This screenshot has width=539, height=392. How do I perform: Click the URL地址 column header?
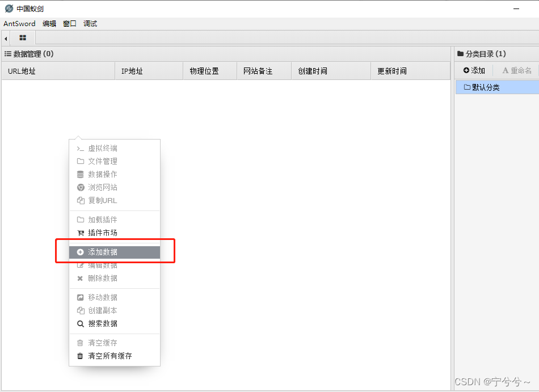click(22, 70)
